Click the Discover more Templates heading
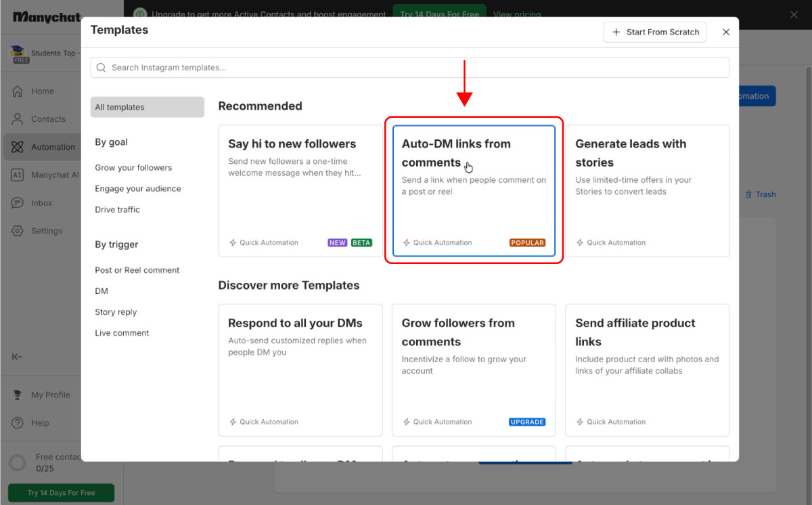 (x=289, y=286)
